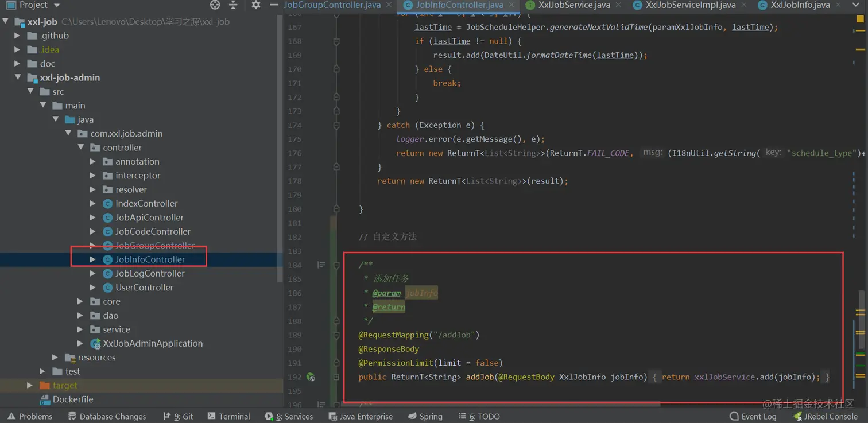Collapse the if block fold at line 168
The image size is (868, 423).
point(336,41)
